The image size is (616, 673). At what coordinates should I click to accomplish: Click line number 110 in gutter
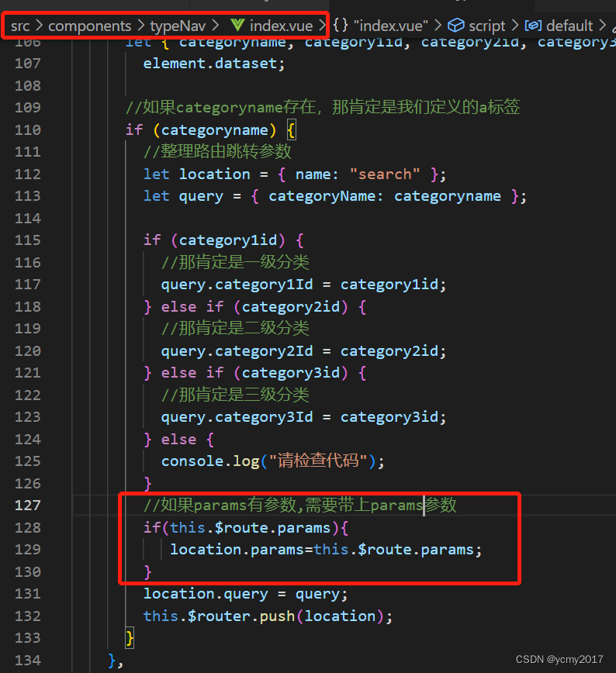(x=28, y=129)
